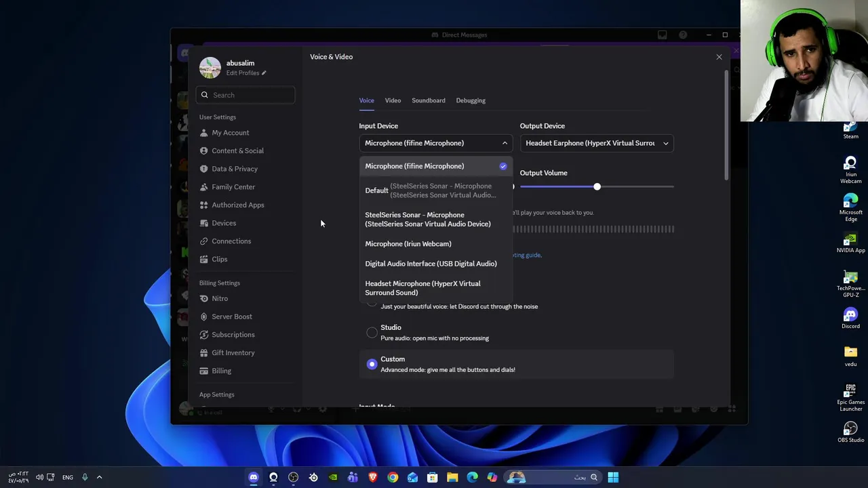Click the taskbar clock and date
This screenshot has height=488, width=868.
click(x=18, y=477)
